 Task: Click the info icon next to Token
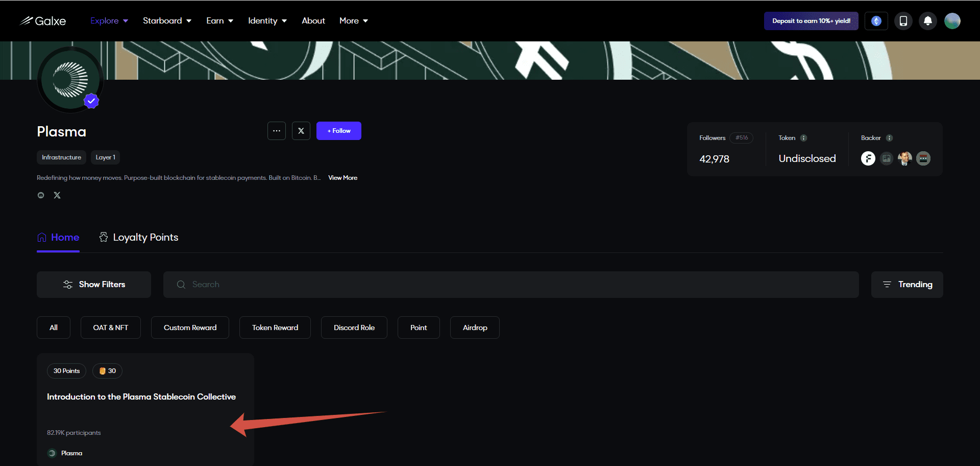pos(803,138)
